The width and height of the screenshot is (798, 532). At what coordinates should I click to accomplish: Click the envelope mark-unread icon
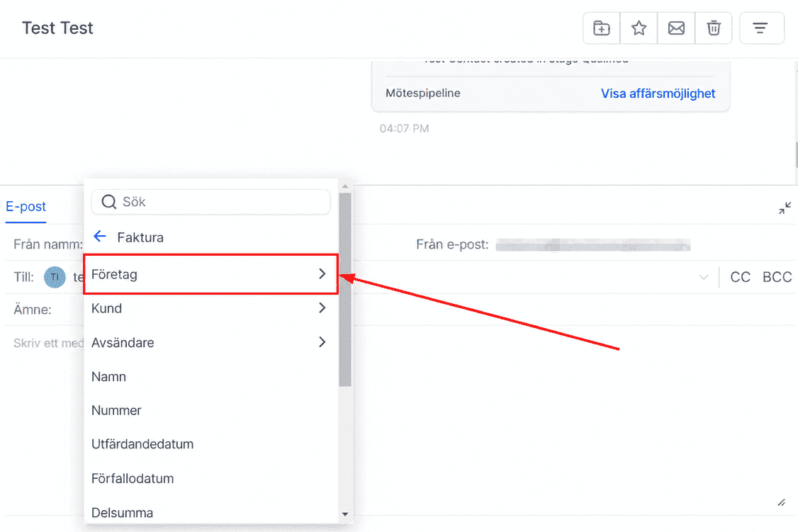(x=676, y=28)
